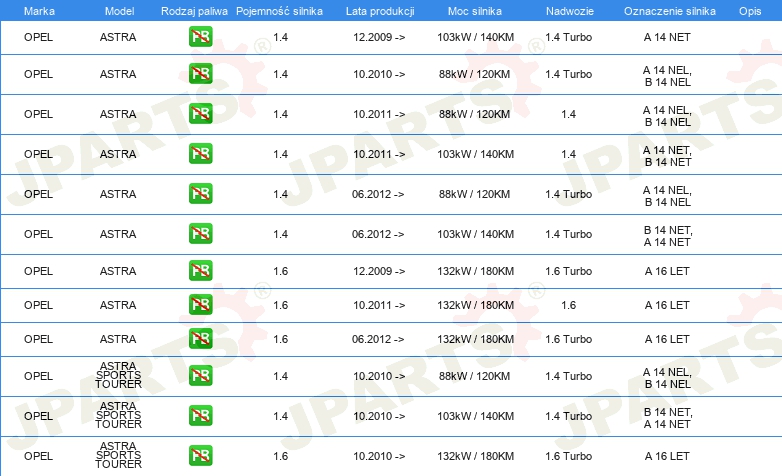Click the Opis column header
Viewport: 782px width, 476px height.
[750, 11]
